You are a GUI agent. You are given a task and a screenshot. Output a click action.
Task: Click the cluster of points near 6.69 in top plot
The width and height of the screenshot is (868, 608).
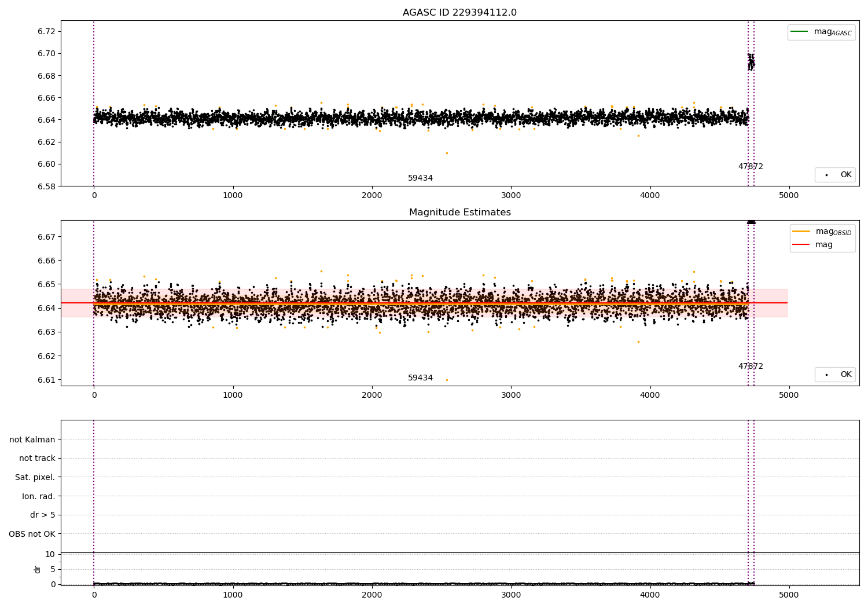[751, 61]
